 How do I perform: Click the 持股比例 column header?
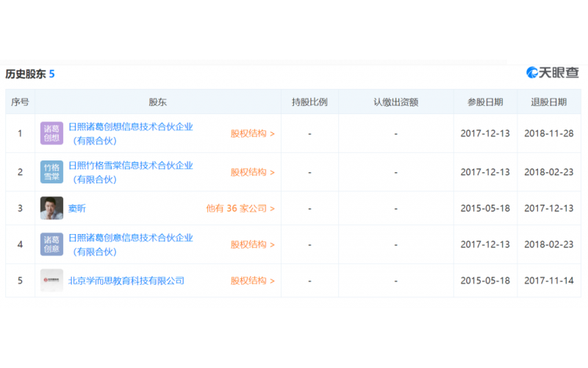tap(309, 102)
